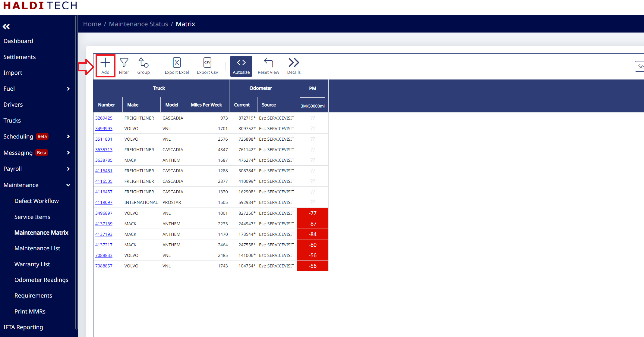Collapse the sidebar with double-arrow icon
The width and height of the screenshot is (644, 337).
6,27
